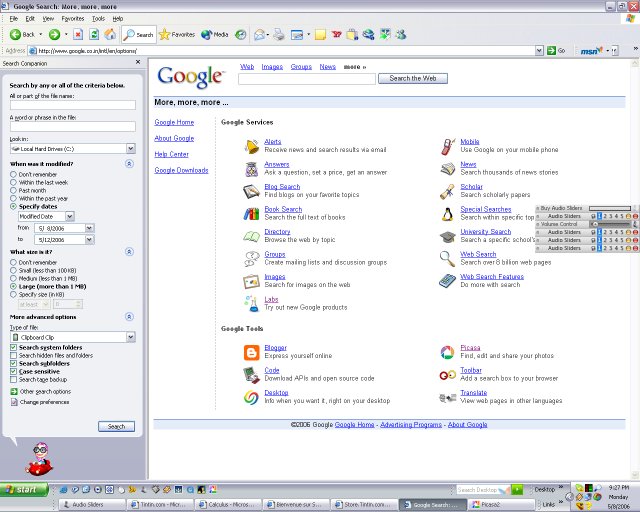640x512 pixels.
Task: Open the "to" date picker dropdown
Action: click(89, 240)
